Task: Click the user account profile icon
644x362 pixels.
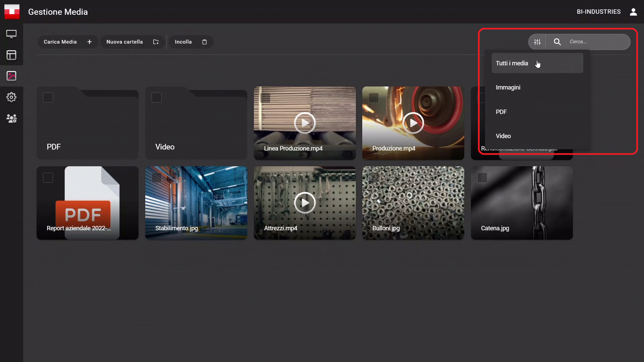Action: point(633,12)
